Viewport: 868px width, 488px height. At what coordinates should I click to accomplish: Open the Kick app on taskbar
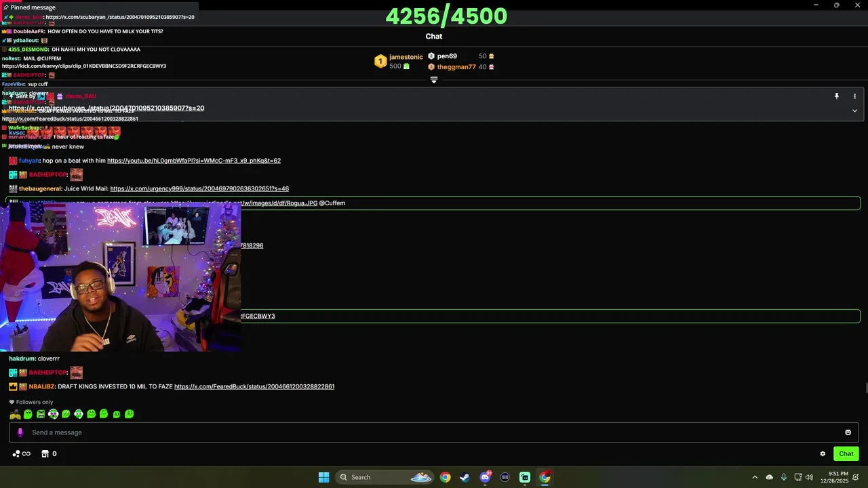click(525, 477)
